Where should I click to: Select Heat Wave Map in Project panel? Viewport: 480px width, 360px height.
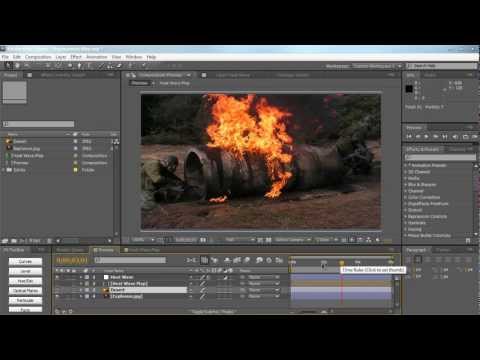[27, 156]
